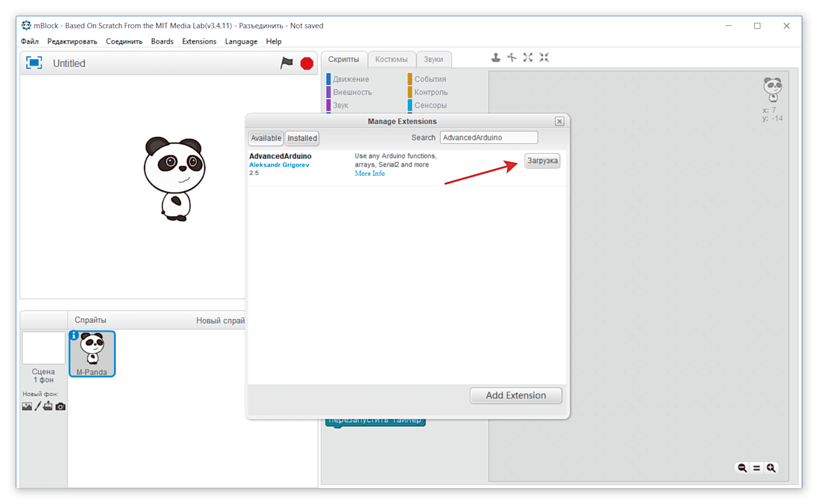Click the extension Search input field
Image resolution: width=818 pixels, height=504 pixels.
(489, 138)
